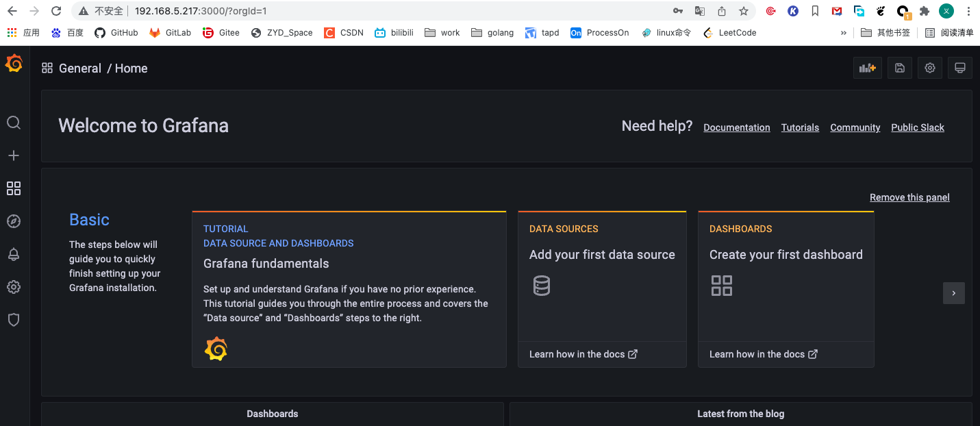Open the Alerting bell icon

pos(14,254)
